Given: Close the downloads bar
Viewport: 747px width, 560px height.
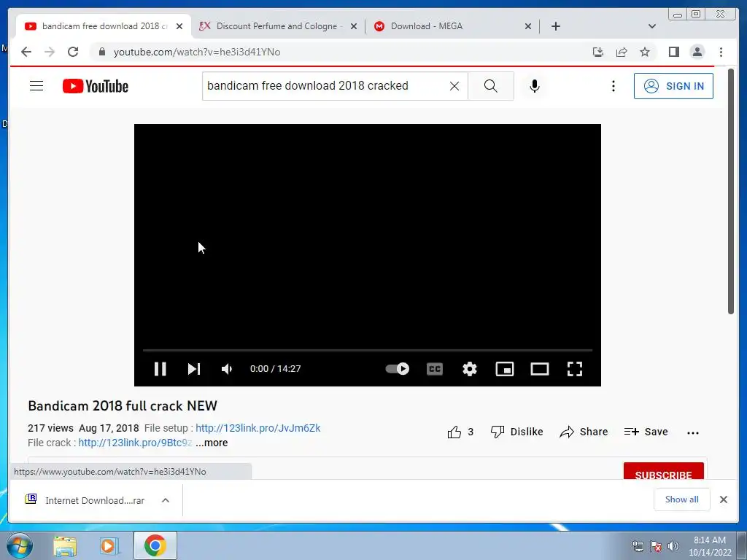Looking at the screenshot, I should pyautogui.click(x=723, y=499).
